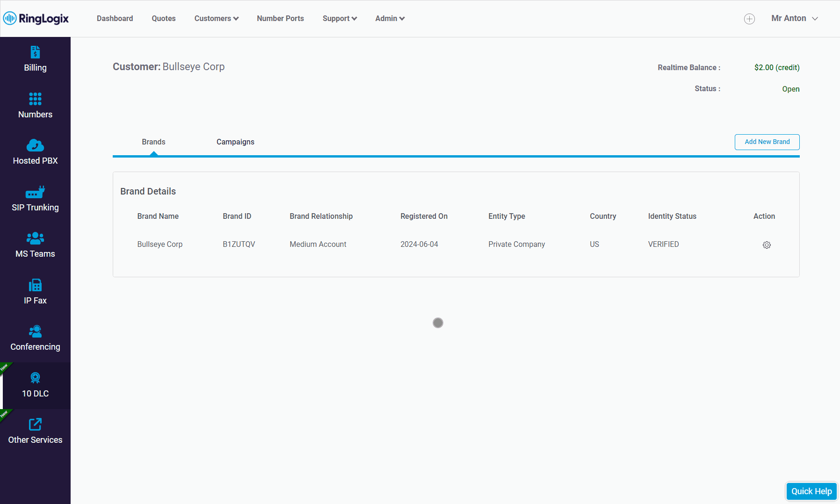Click the registered date 2024-06-04
Screen dimensions: 840x504
pos(419,244)
